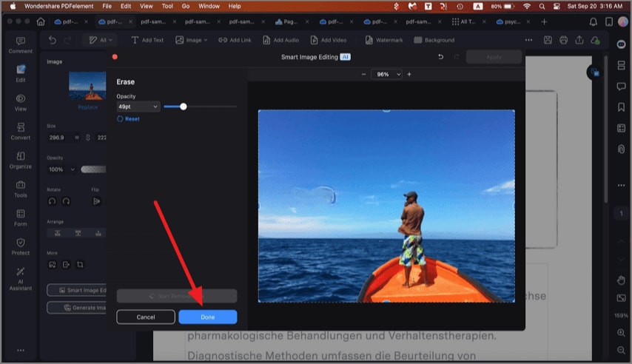This screenshot has width=632, height=364.
Task: Open the Background tool
Action: (434, 40)
